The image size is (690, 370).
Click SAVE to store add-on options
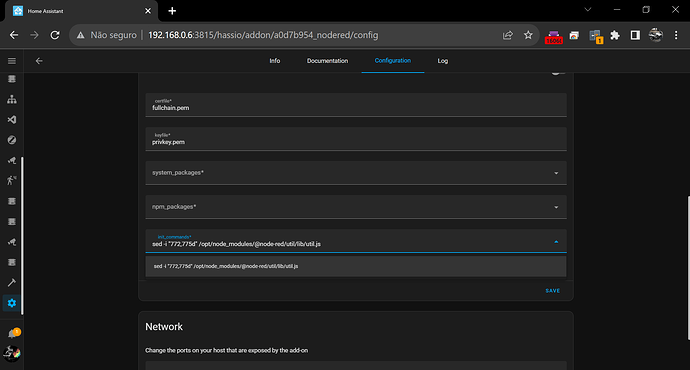click(553, 291)
